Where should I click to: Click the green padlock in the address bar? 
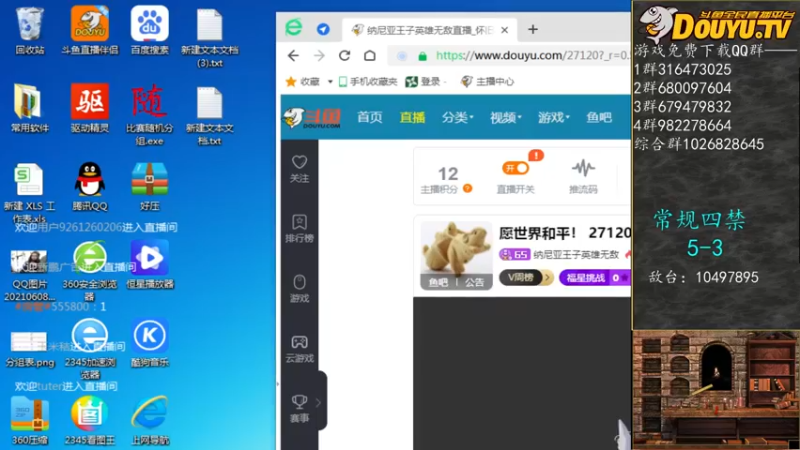click(x=422, y=56)
